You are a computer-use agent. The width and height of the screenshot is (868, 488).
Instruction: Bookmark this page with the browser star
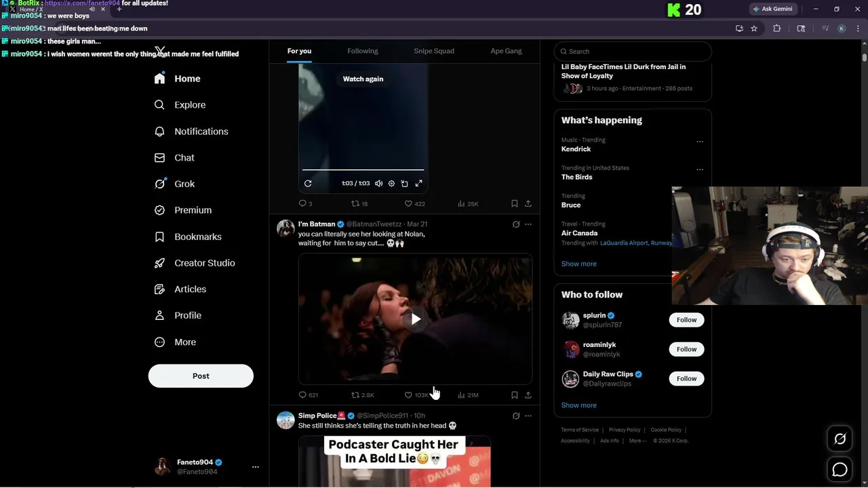click(x=754, y=28)
